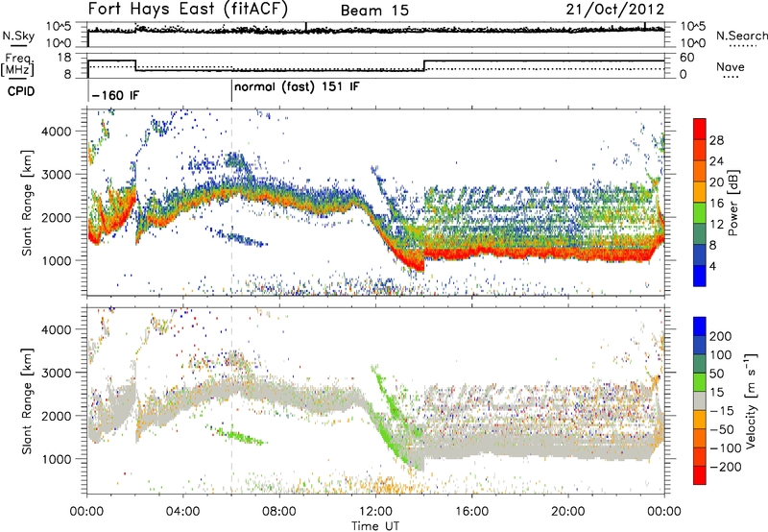Screen dimensions: 768x532
Task: Click the '08:00' time axis tick label
Action: click(x=279, y=512)
